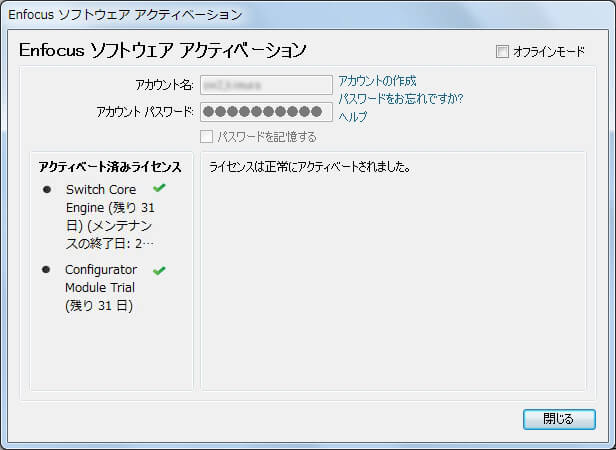The height and width of the screenshot is (450, 616).
Task: Click the bullet beside Configurator Module Trial
Action: point(46,270)
